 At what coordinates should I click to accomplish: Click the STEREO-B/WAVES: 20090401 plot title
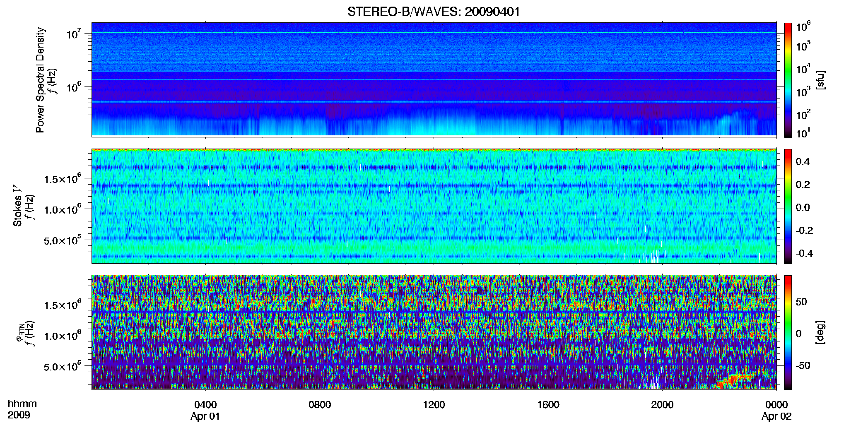(434, 12)
